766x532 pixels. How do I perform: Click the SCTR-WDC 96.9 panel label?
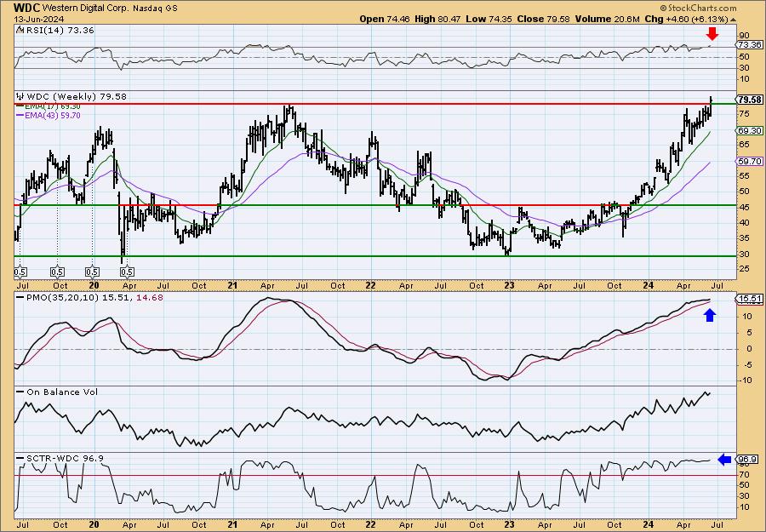(65, 458)
